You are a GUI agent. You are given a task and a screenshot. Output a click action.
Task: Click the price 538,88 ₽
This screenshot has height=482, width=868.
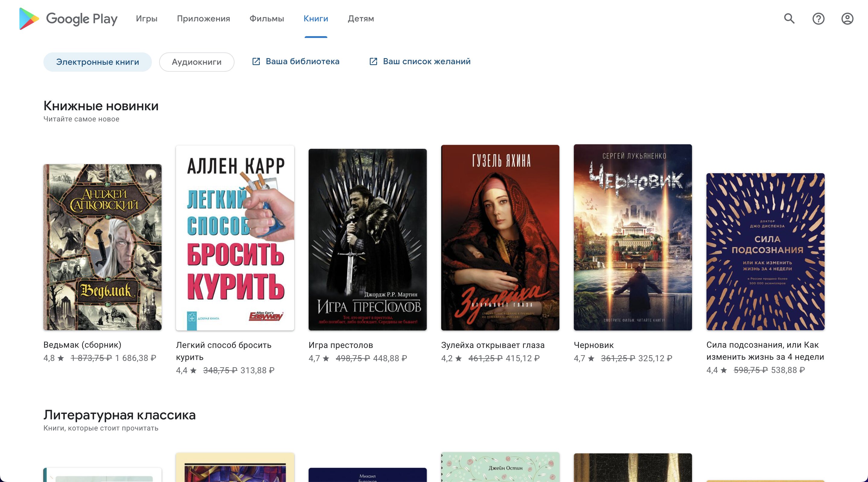click(x=788, y=370)
